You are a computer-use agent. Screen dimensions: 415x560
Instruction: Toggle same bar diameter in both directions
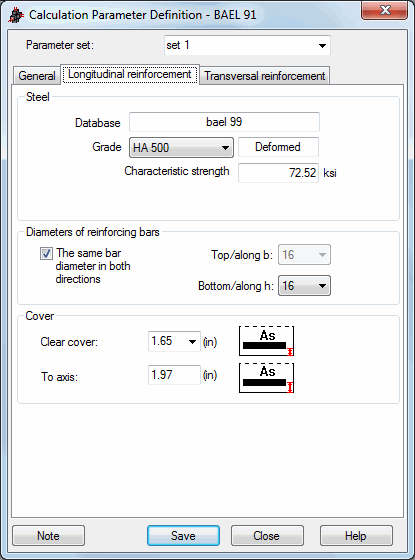(x=46, y=254)
